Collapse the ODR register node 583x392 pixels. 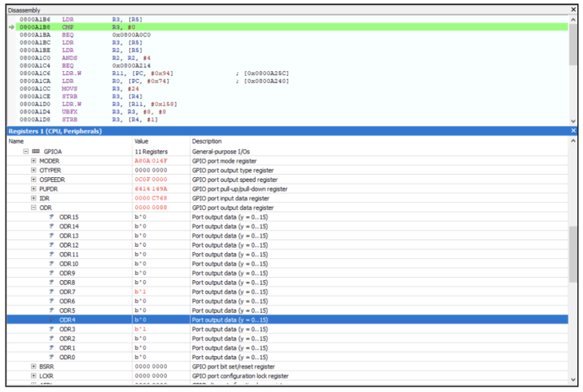tap(34, 208)
